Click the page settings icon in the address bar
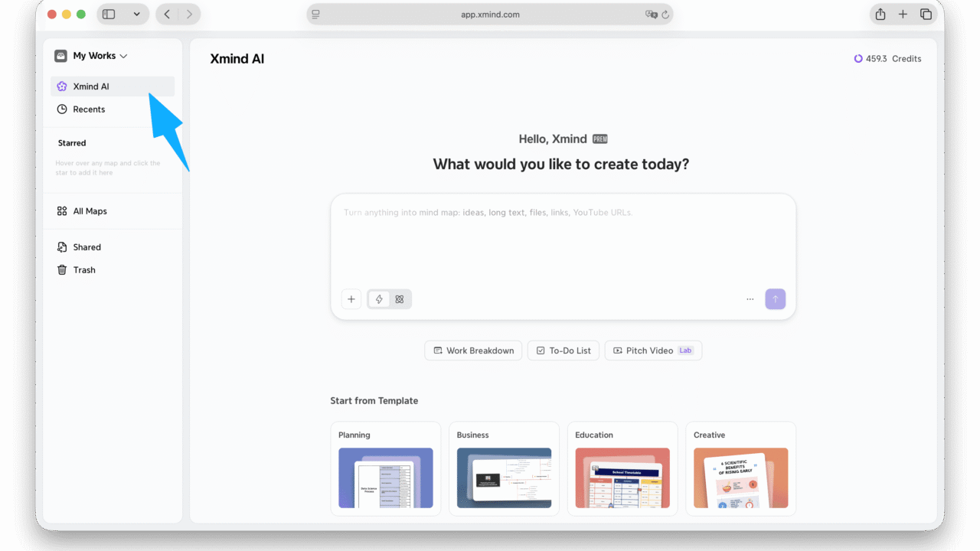Viewport: 980px width, 551px height. click(316, 14)
